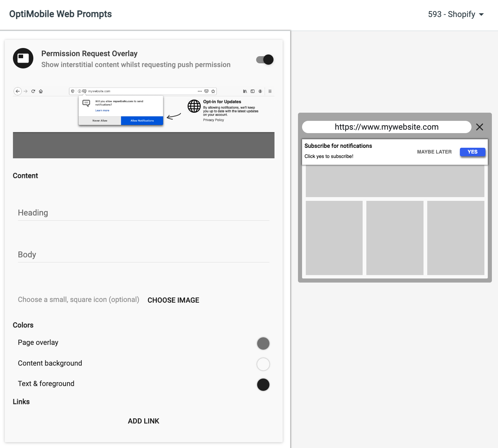Click the browser back arrow in the illustration
This screenshot has width=498, height=448.
pyautogui.click(x=18, y=91)
